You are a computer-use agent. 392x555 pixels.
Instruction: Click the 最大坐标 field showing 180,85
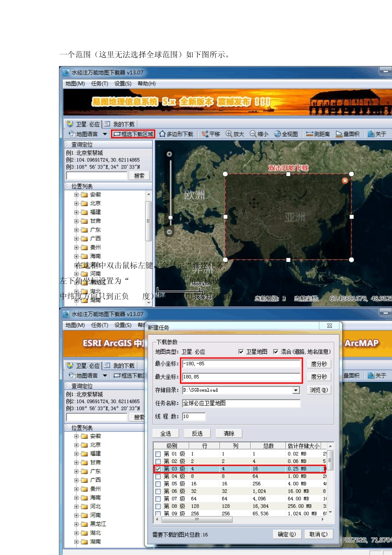click(x=241, y=377)
